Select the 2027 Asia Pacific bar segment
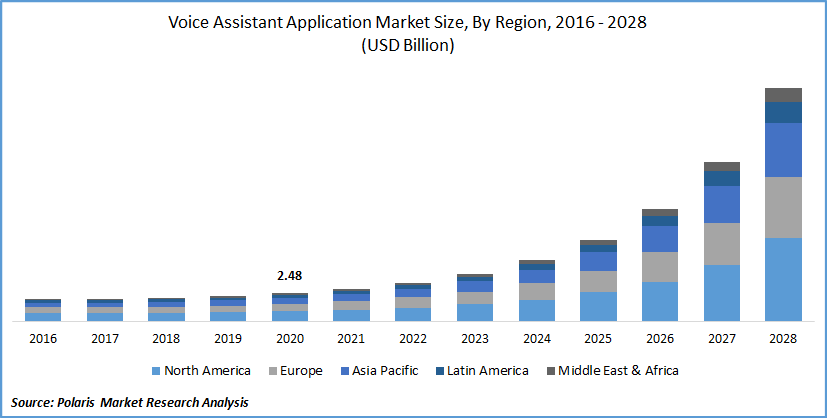Image resolution: width=827 pixels, height=418 pixels. click(x=722, y=204)
